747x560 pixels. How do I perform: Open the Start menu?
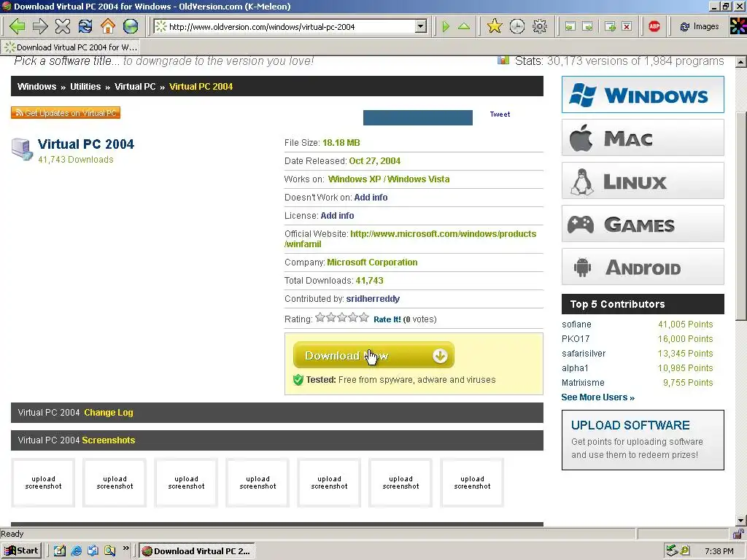(21, 551)
